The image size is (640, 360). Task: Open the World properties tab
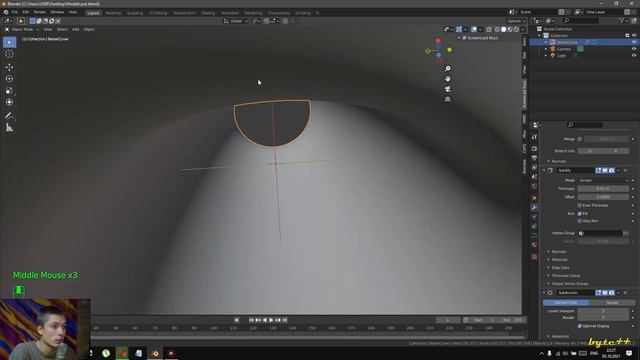[x=534, y=187]
